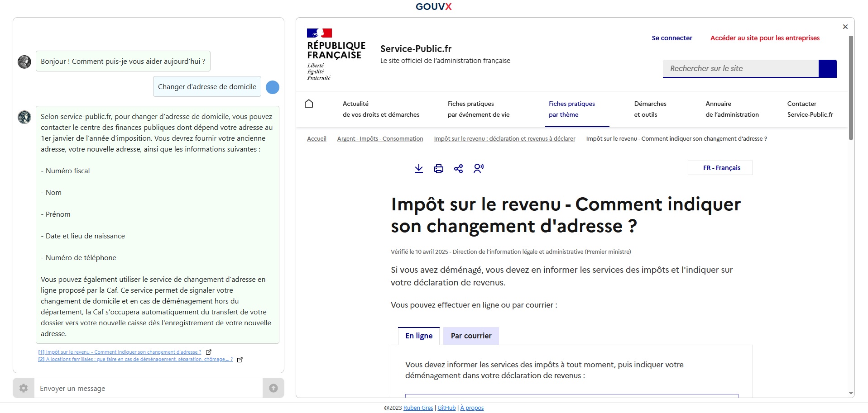Image resolution: width=868 pixels, height=413 pixels.
Task: Click the Service-Public.fr site title
Action: tap(416, 49)
